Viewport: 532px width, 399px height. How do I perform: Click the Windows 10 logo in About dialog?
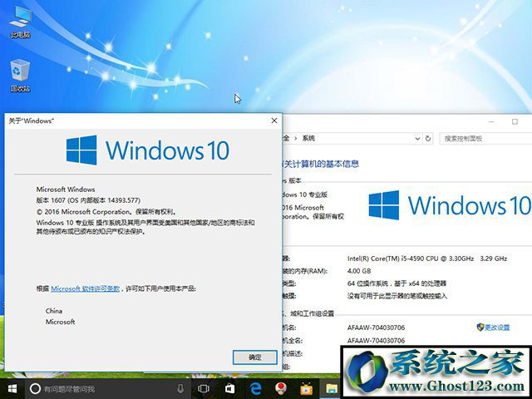point(148,150)
